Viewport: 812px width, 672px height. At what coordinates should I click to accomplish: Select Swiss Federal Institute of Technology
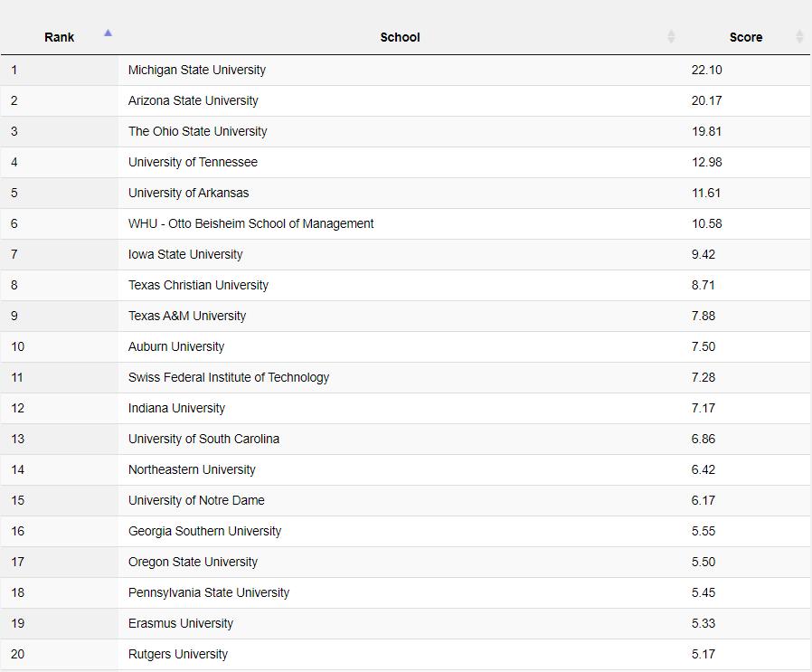(229, 378)
